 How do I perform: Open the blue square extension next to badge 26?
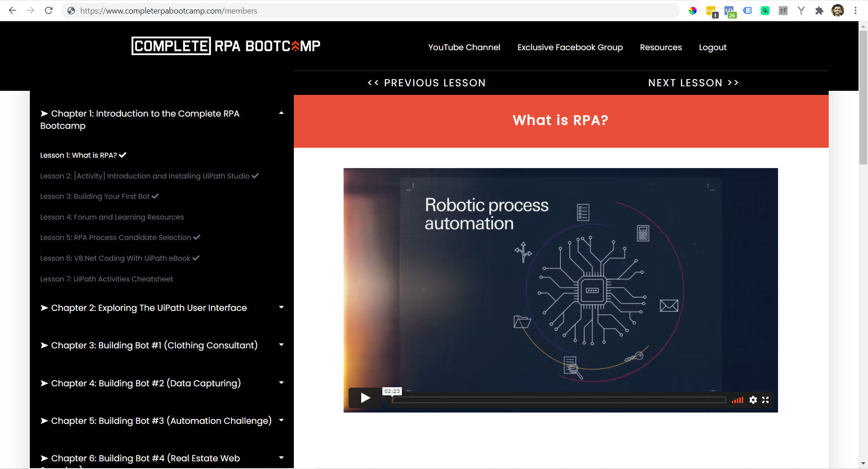[x=747, y=10]
